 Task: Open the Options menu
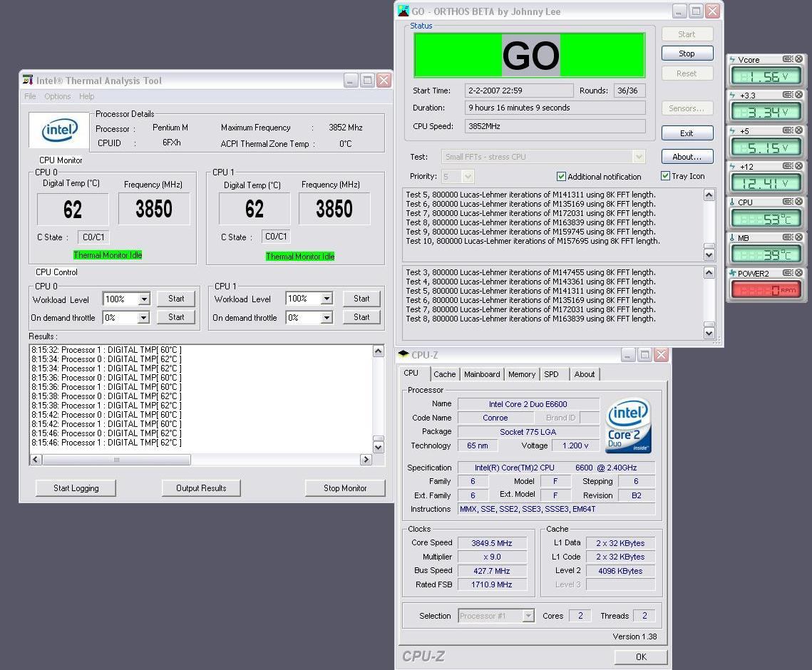[x=58, y=96]
